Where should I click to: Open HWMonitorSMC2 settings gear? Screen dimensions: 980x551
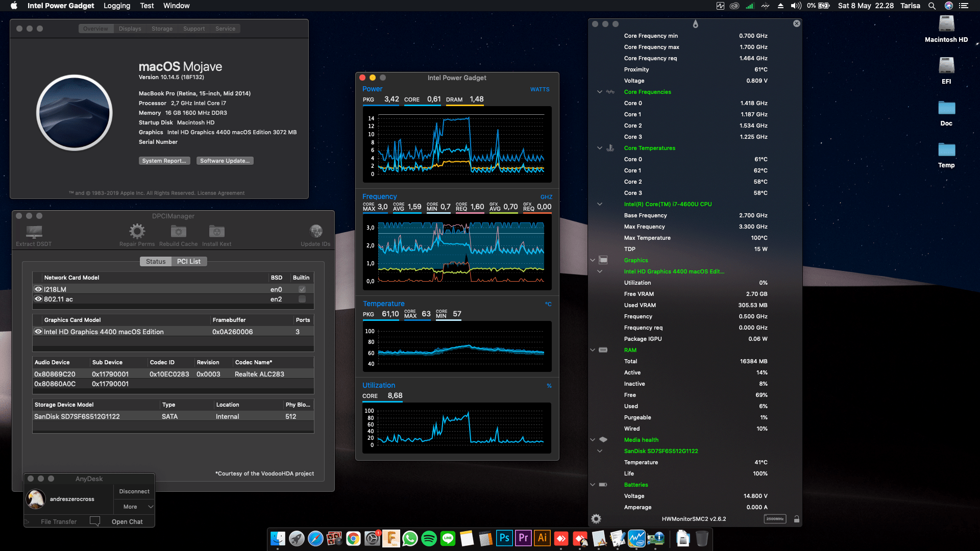pos(596,519)
